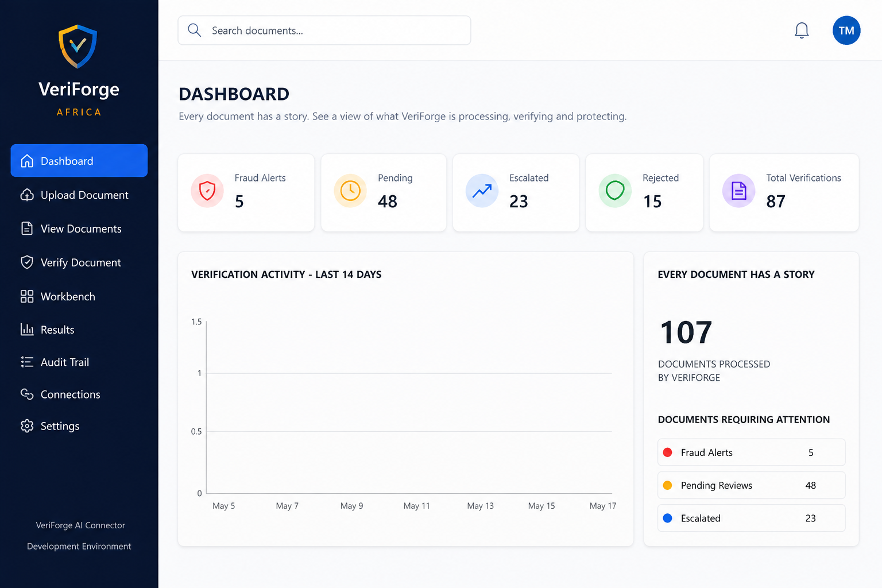
Task: Click the blue Escalated dot
Action: coord(668,518)
